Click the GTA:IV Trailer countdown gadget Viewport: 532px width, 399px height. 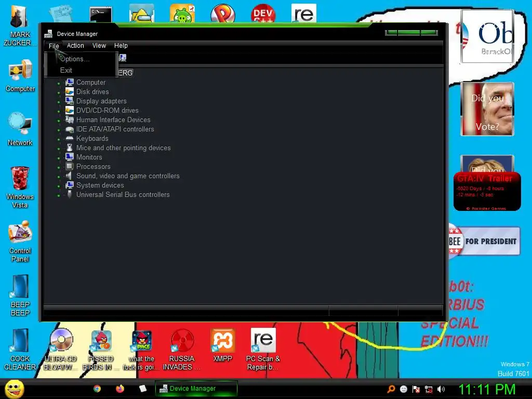(x=487, y=192)
